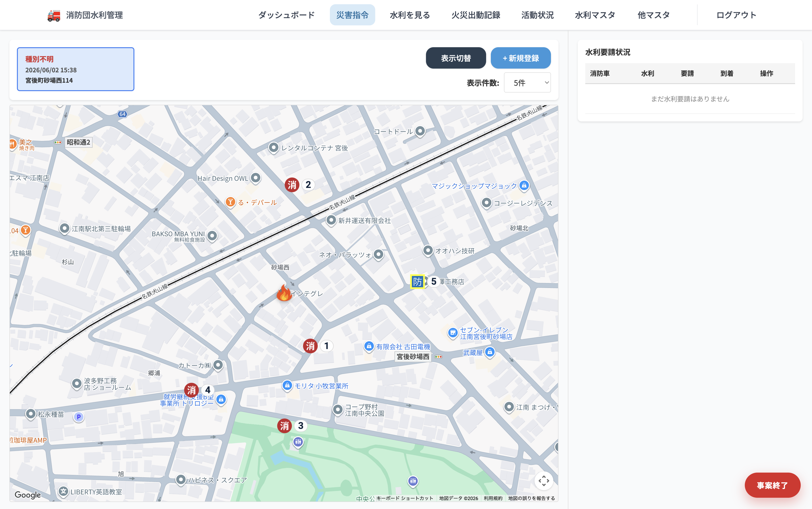Toggle the map view with 表示切替
812x509 pixels.
pos(456,58)
